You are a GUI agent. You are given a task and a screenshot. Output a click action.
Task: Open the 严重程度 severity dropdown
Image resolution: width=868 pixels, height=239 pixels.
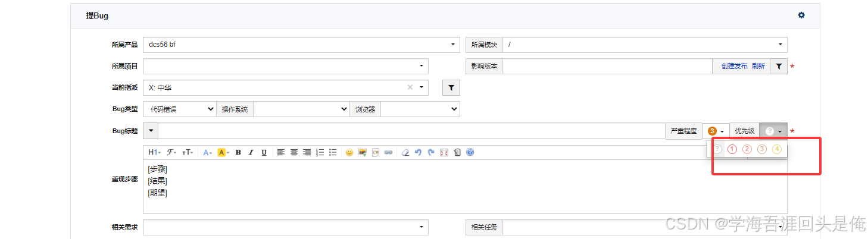pos(716,131)
